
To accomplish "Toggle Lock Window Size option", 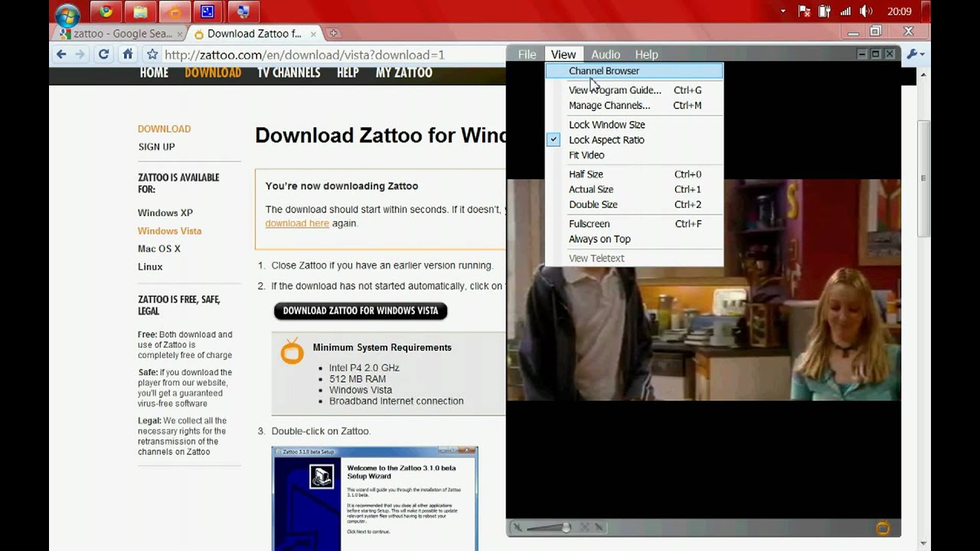I will click(634, 125).
